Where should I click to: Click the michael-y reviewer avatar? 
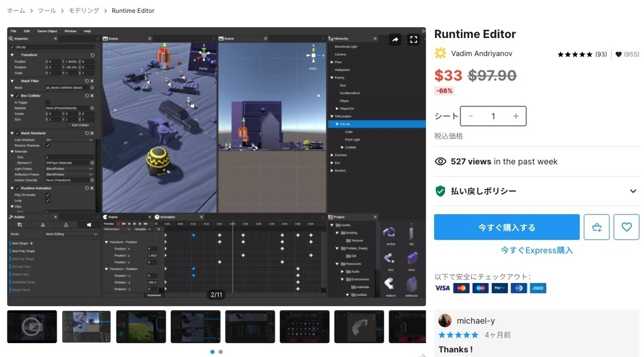(x=445, y=321)
